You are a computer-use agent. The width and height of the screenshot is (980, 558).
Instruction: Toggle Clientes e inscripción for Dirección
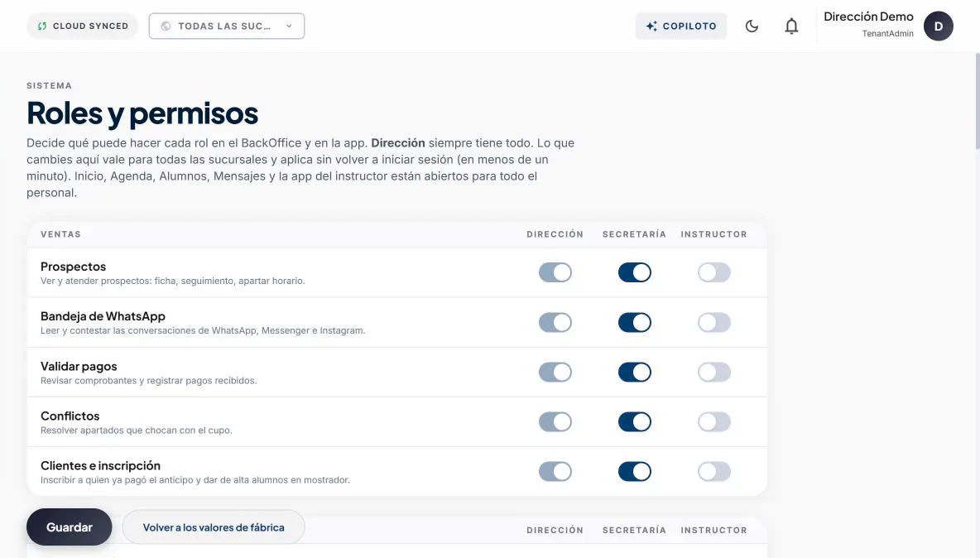coord(555,472)
